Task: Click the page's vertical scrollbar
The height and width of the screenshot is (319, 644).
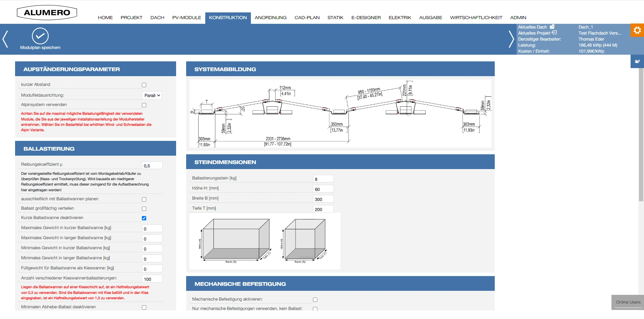Action: point(641,134)
